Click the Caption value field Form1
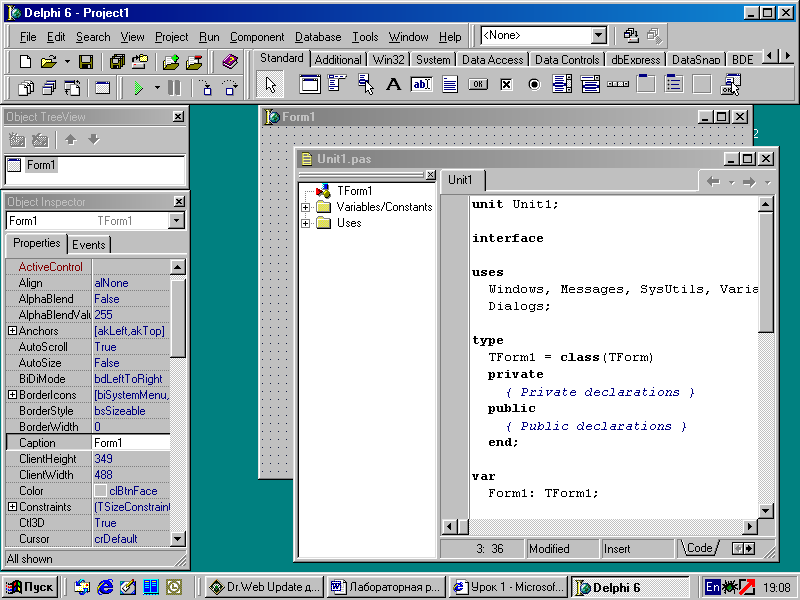 coord(131,443)
